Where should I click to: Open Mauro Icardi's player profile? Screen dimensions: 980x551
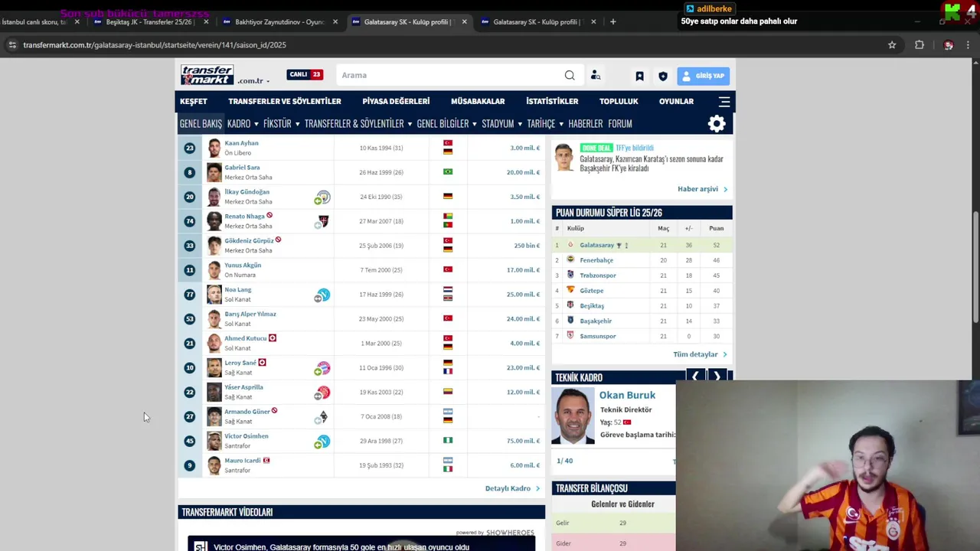coord(242,461)
